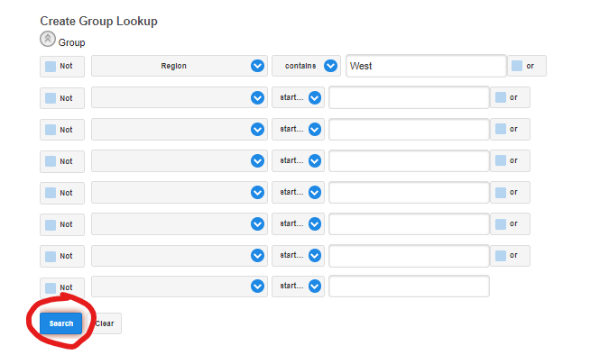Click the blue Search button
This screenshot has width=609, height=364.
pyautogui.click(x=60, y=323)
